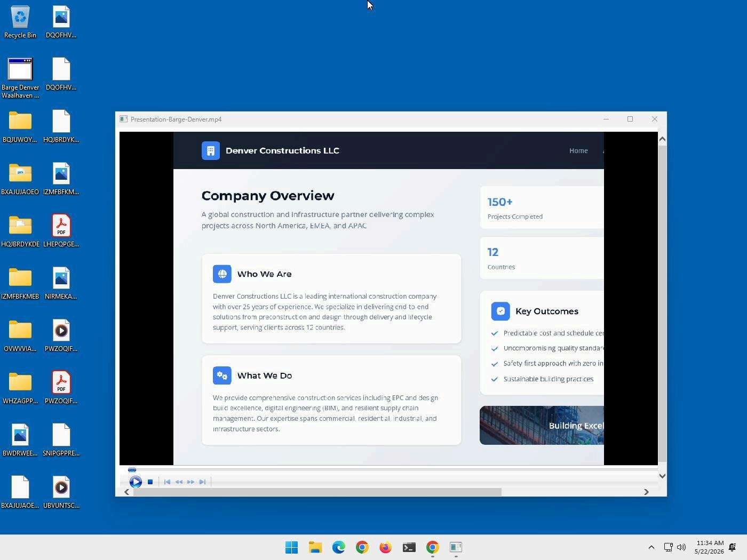The height and width of the screenshot is (560, 747).
Task: Select the BXAJUJAOE blank file icon
Action: (20, 493)
